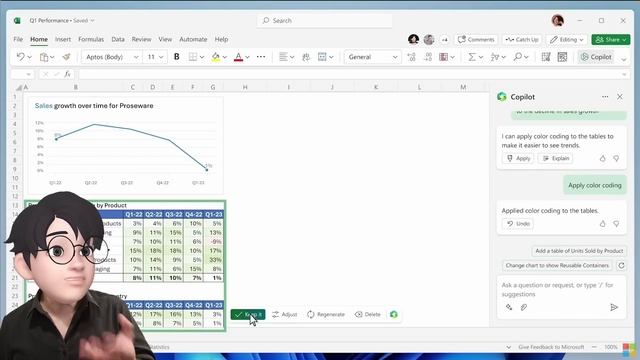Viewport: 640px width, 360px height.
Task: Apply the red Font Color
Action: (x=238, y=57)
